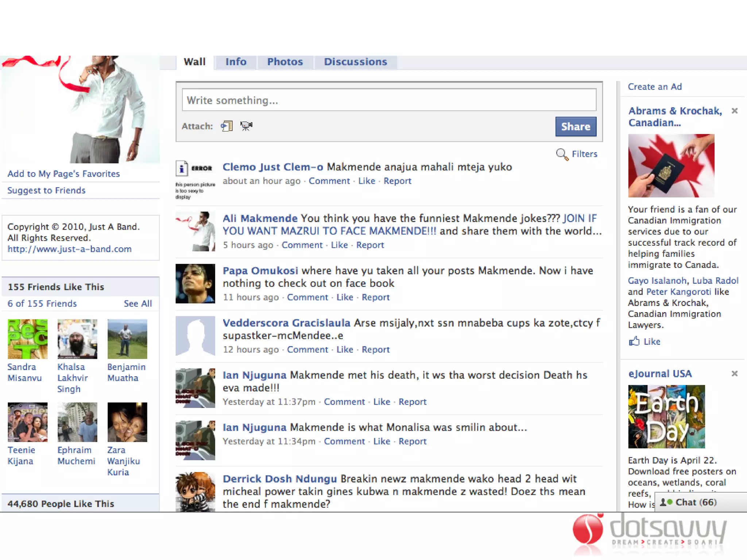Click Add to My Page's Favorites
This screenshot has width=747, height=560.
point(63,174)
